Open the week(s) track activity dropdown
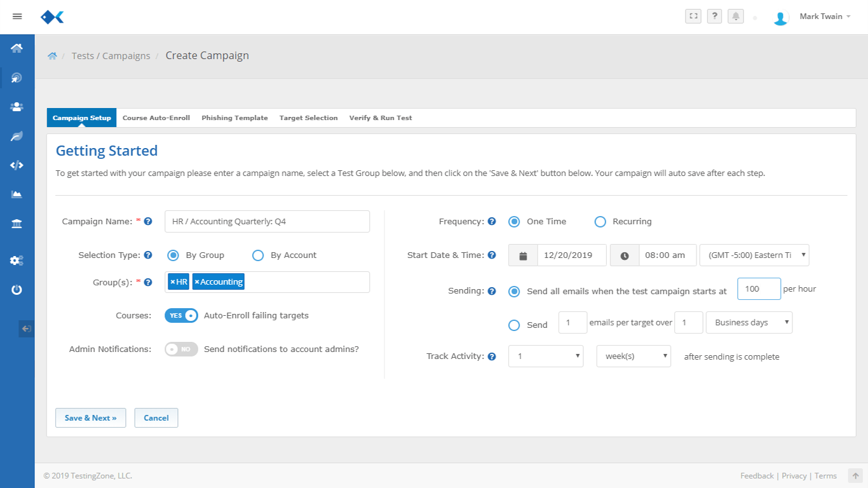 pos(633,356)
